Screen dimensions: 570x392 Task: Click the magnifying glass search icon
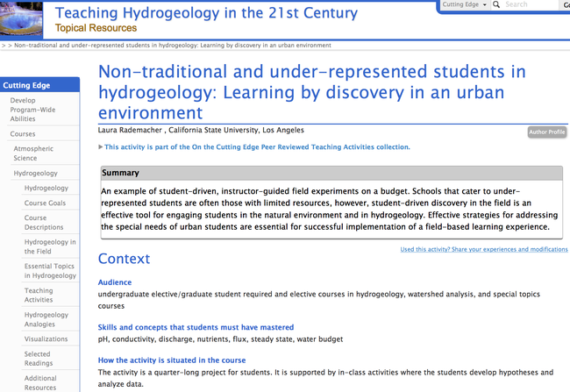coord(496,5)
